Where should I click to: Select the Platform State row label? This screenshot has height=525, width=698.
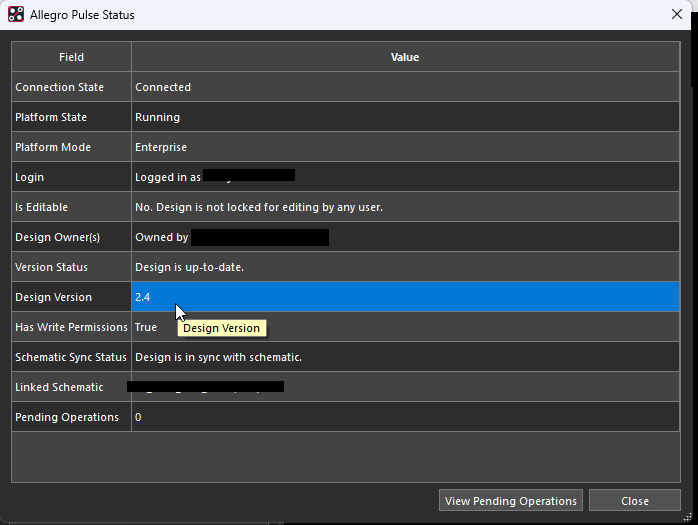tap(71, 117)
